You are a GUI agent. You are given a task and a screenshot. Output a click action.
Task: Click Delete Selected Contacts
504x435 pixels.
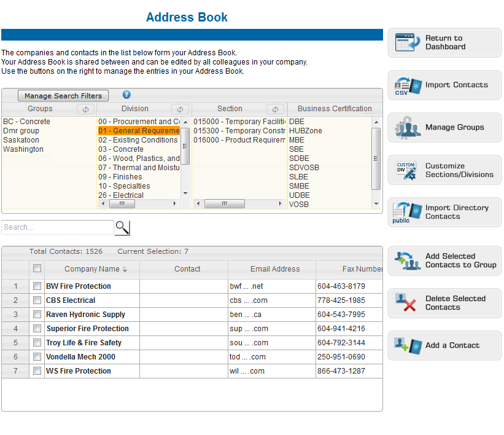(444, 303)
